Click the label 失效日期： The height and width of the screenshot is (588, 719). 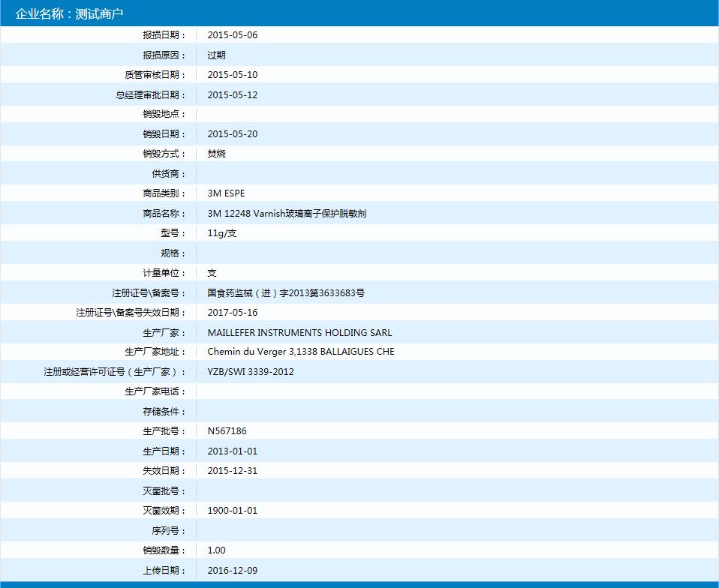click(164, 471)
